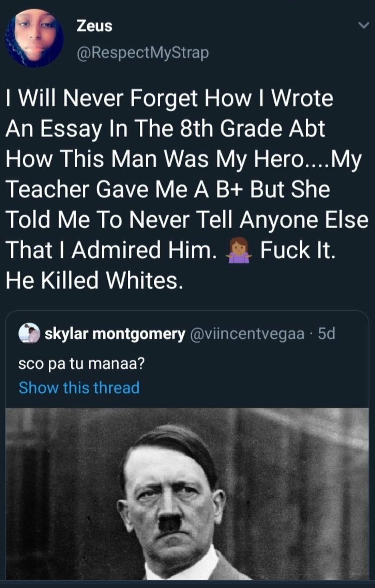The height and width of the screenshot is (588, 375).
Task: Click the tweet line 'An Essay In The 8th Grade'
Action: click(165, 129)
